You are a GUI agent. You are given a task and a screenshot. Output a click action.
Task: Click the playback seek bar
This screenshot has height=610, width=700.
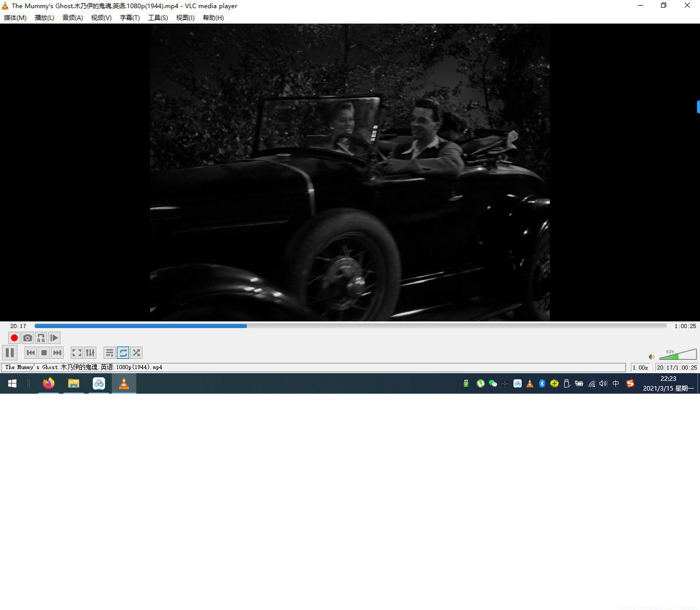point(351,326)
